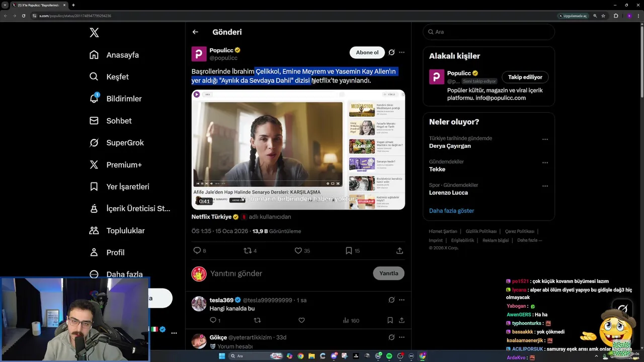Open the Chrome extensions puzzle icon

(x=616, y=16)
